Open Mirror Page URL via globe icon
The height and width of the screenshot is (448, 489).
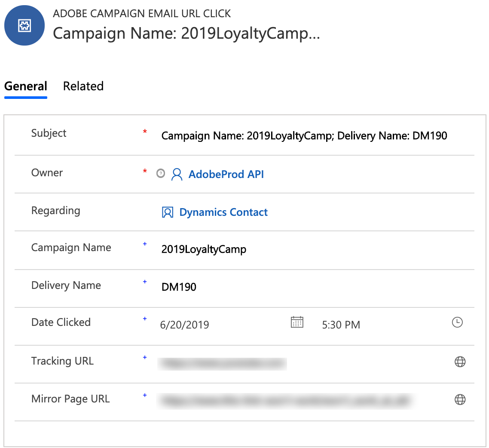[x=460, y=400]
